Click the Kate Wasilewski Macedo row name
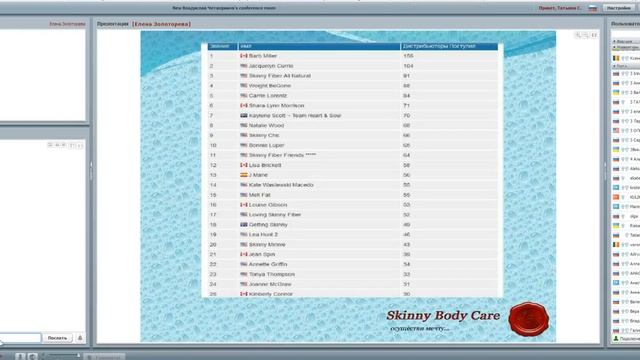This screenshot has width=640, height=360. point(281,185)
